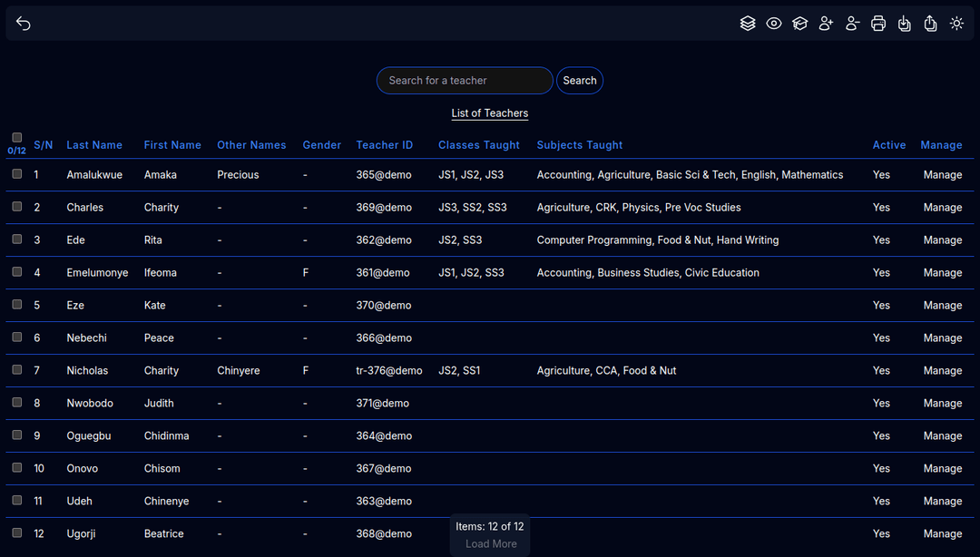This screenshot has height=557, width=980.
Task: Click the import download icon
Action: click(x=904, y=24)
